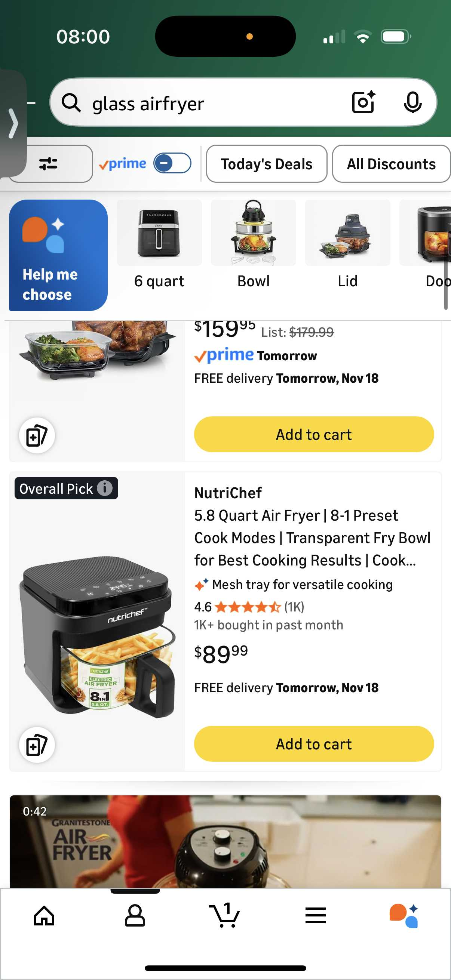The height and width of the screenshot is (980, 451).
Task: Select Today's Deals filter
Action: tap(266, 164)
